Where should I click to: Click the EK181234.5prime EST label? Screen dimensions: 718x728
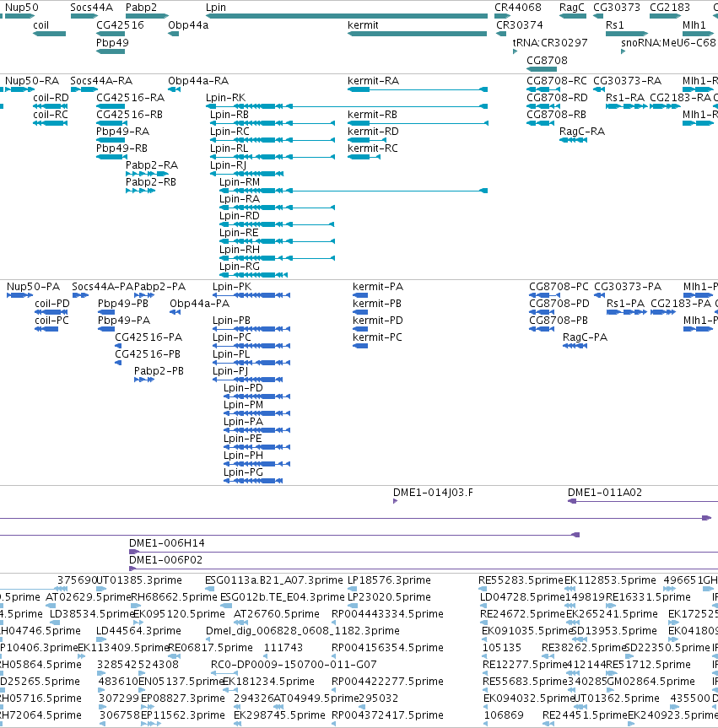point(268,682)
